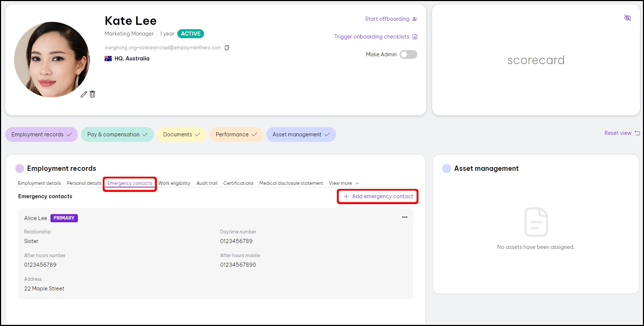Screen dimensions: 644x326
Task: Hide scorecard using the crossed eye icon
Action: pyautogui.click(x=627, y=18)
